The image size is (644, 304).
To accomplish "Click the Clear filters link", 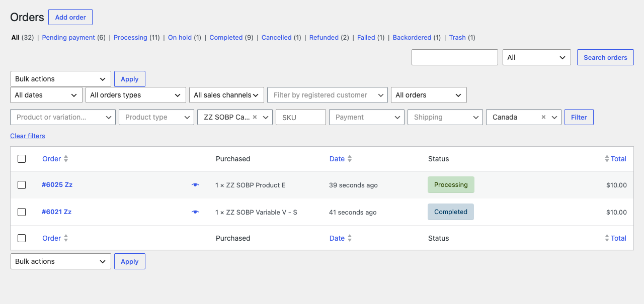I will click(28, 136).
